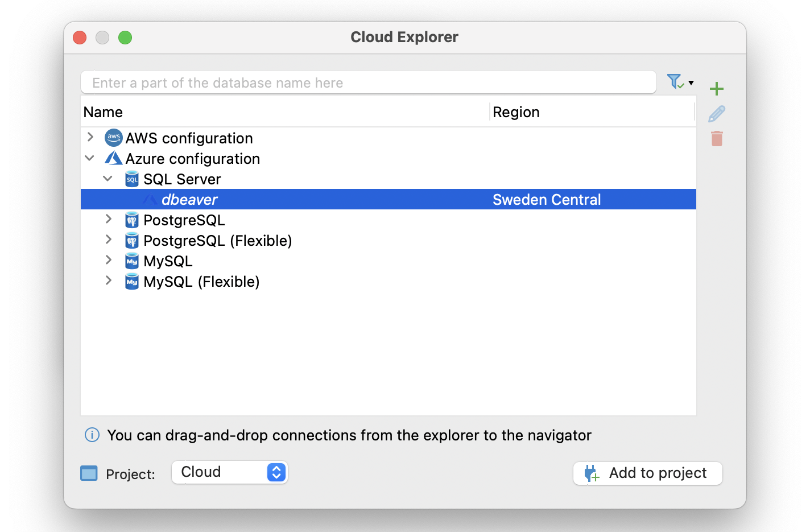
Task: Click the trash icon to delete configuration
Action: click(x=717, y=138)
